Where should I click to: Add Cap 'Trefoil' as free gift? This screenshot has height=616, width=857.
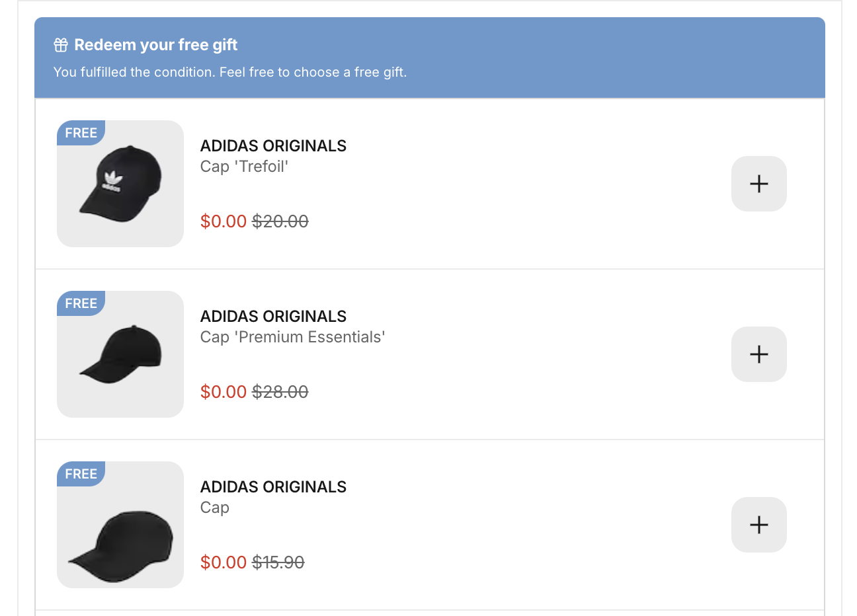pos(758,184)
